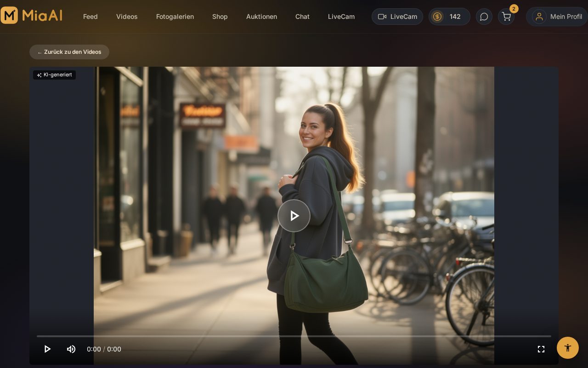Open the coin balance showing 142
Screen dimensions: 588x368
(x=449, y=17)
